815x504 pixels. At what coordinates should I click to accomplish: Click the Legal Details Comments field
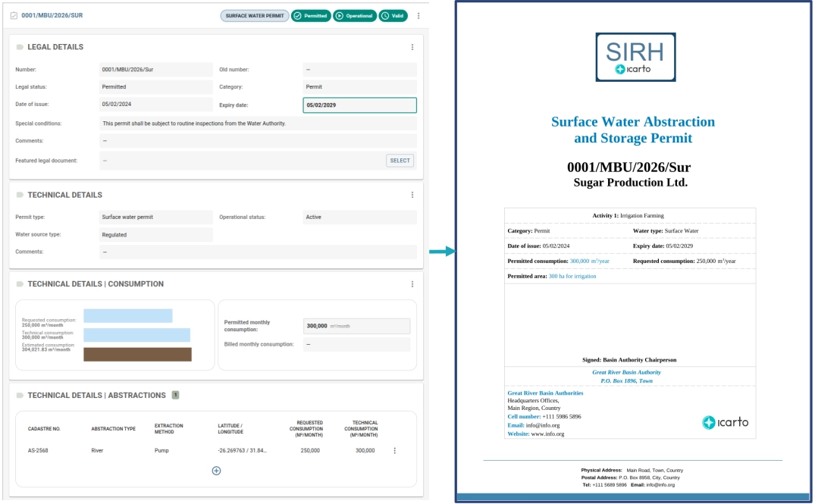tap(258, 141)
